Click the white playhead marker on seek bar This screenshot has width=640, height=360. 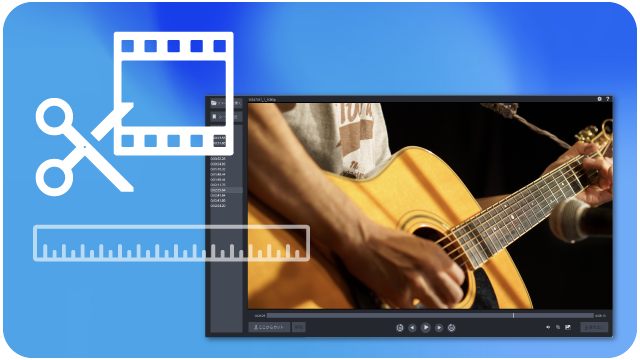(x=513, y=316)
